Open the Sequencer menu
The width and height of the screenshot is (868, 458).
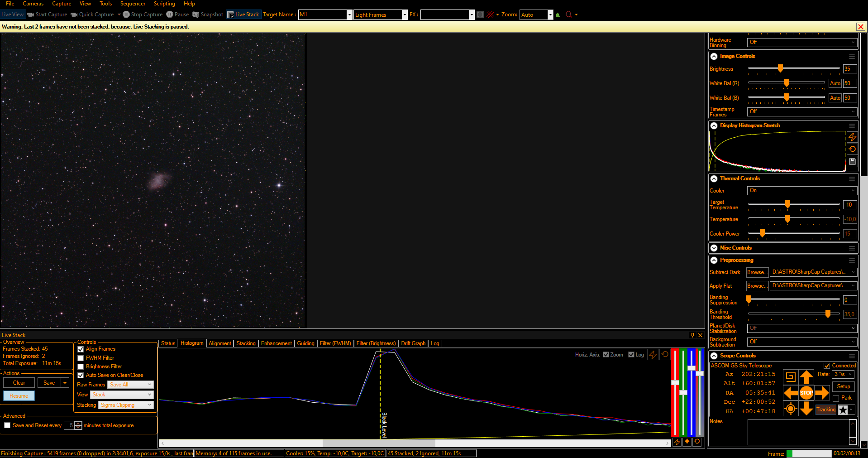133,4
